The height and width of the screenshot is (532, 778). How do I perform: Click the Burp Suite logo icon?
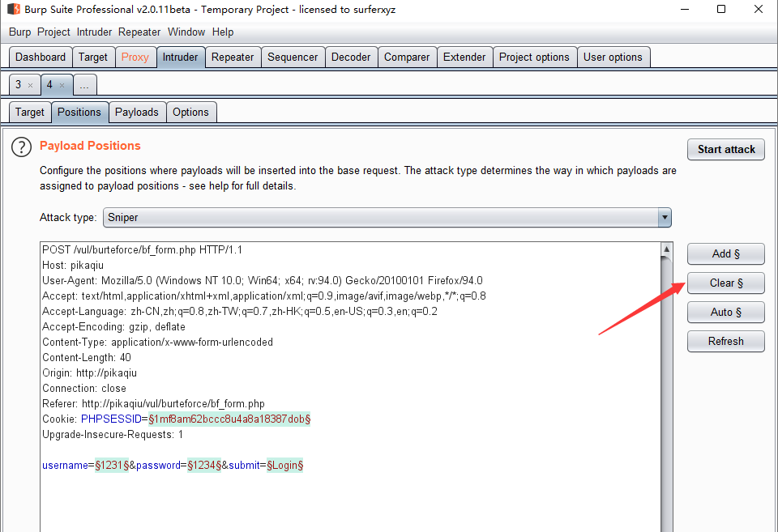[14, 9]
